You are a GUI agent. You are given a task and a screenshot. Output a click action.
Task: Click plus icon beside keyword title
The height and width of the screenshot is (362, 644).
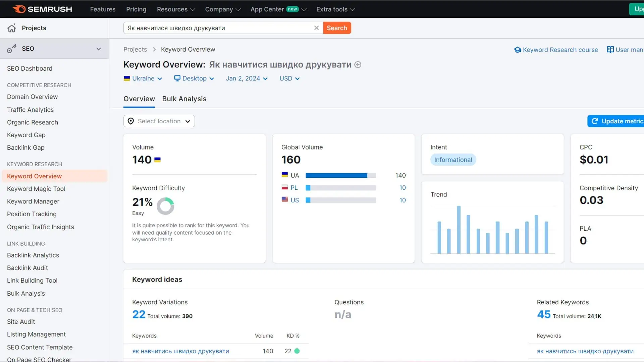coord(358,65)
